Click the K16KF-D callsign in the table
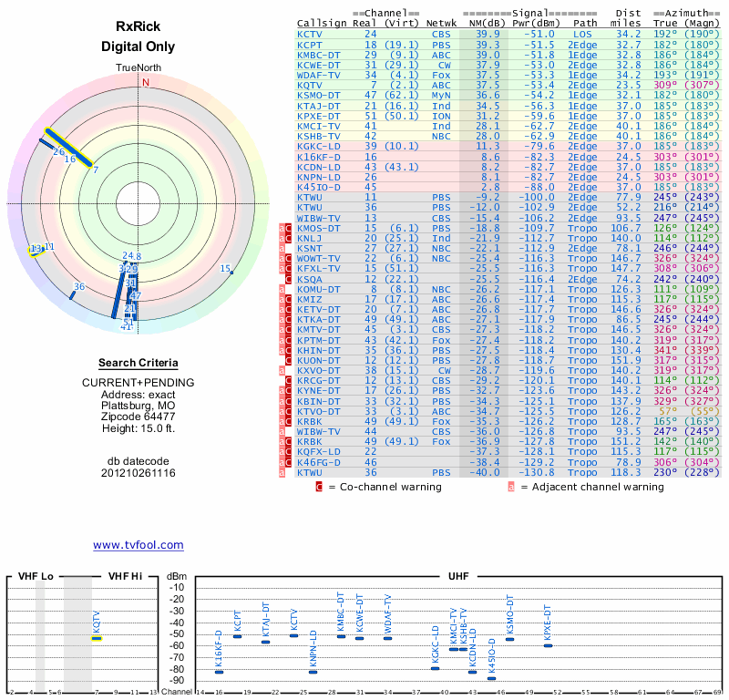This screenshot has height=700, width=729. 319,157
